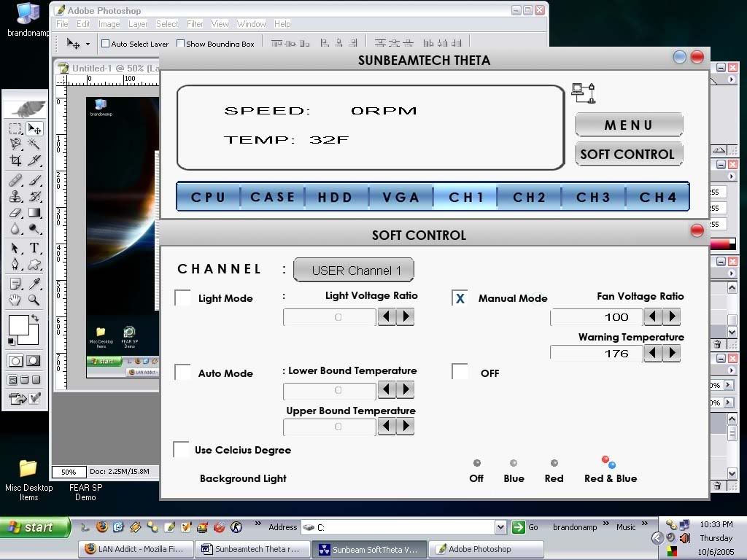Check Use Celcius Degree option
The width and height of the screenshot is (747, 560).
click(x=181, y=449)
